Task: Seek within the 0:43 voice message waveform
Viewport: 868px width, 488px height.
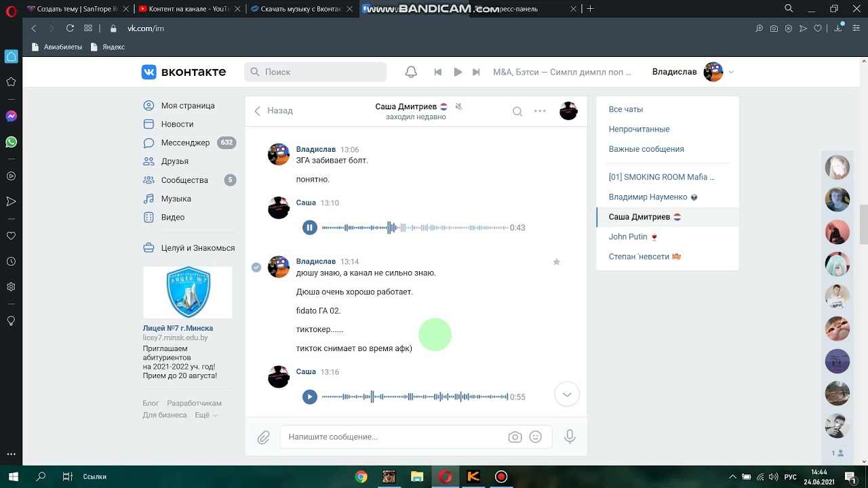Action: (414, 228)
